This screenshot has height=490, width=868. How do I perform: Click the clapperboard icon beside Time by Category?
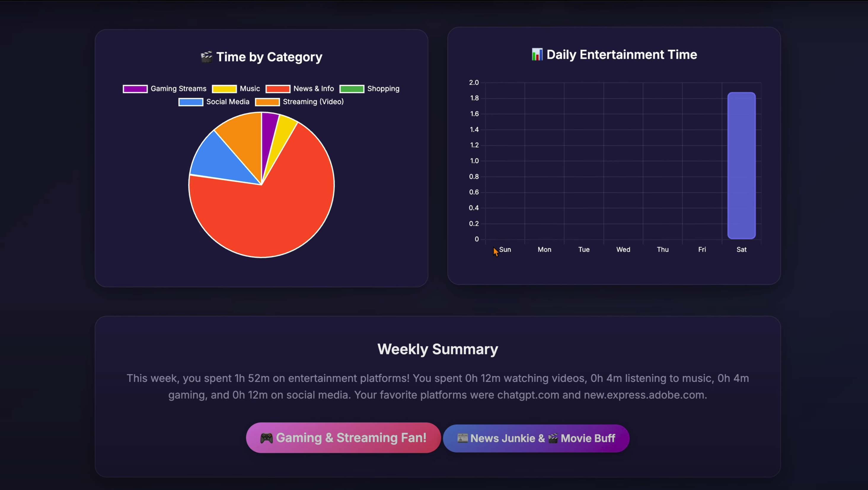point(206,57)
